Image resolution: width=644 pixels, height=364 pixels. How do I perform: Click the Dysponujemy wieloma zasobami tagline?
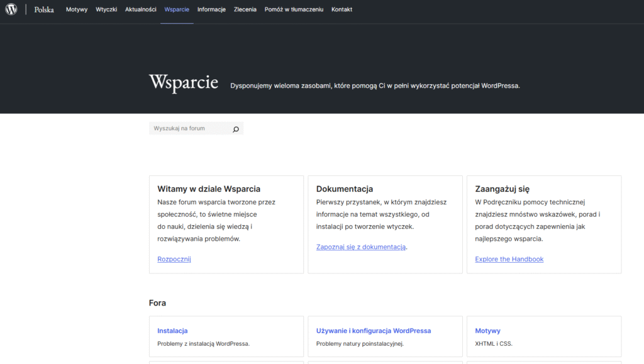point(375,85)
